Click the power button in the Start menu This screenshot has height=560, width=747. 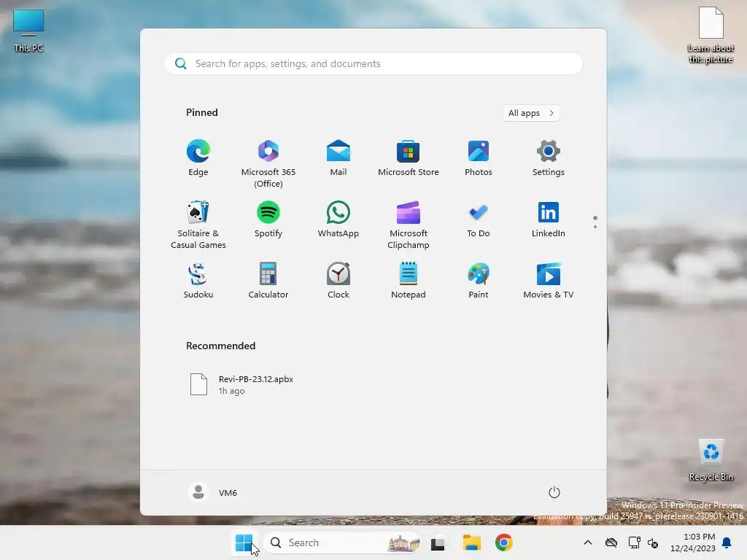pos(554,492)
